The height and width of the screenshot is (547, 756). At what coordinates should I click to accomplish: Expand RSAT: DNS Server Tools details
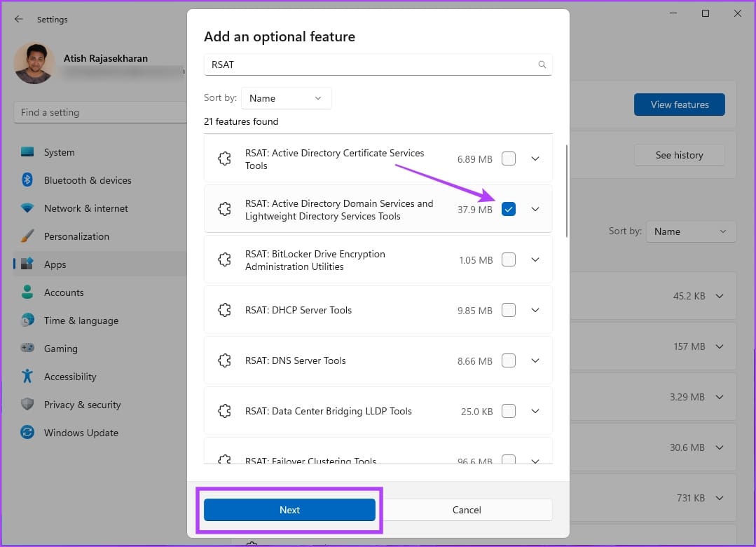click(535, 360)
